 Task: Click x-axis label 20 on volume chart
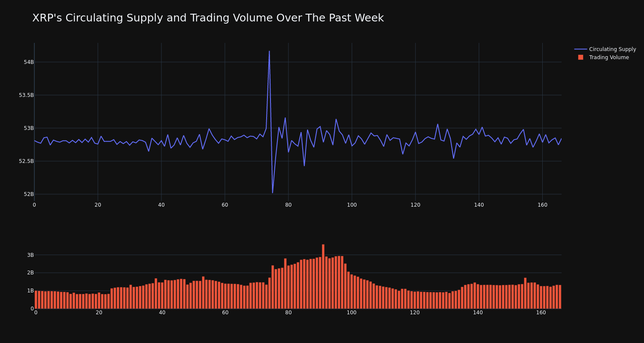coord(99,313)
